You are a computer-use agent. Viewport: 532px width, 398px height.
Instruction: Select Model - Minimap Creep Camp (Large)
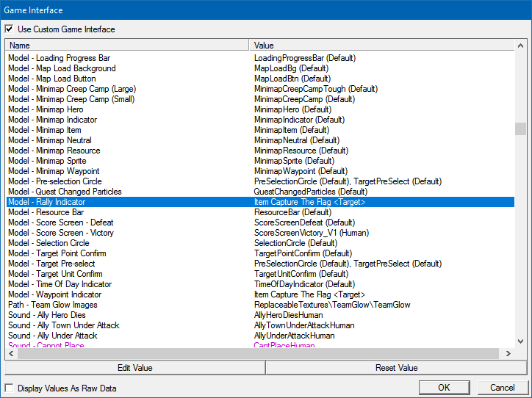click(x=260, y=89)
